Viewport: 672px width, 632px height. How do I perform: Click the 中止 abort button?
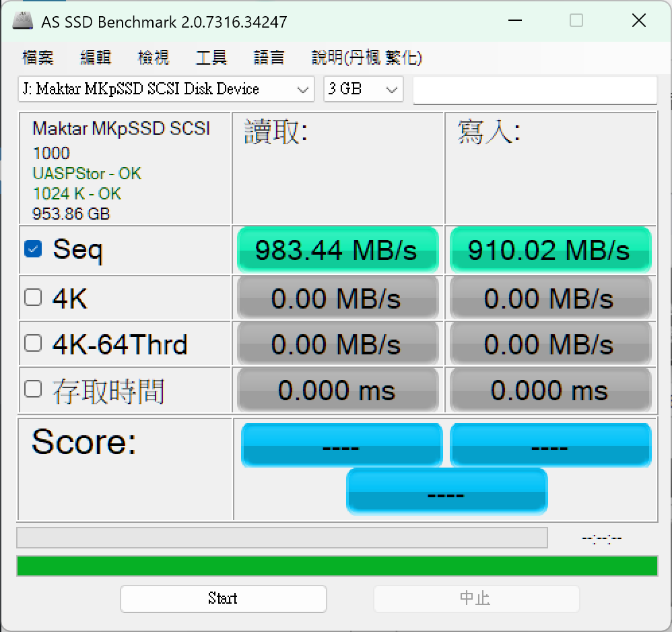tap(476, 598)
